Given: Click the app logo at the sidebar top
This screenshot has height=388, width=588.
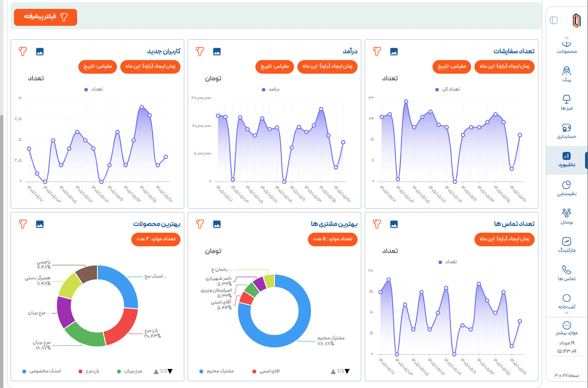Looking at the screenshot, I should coord(576,20).
